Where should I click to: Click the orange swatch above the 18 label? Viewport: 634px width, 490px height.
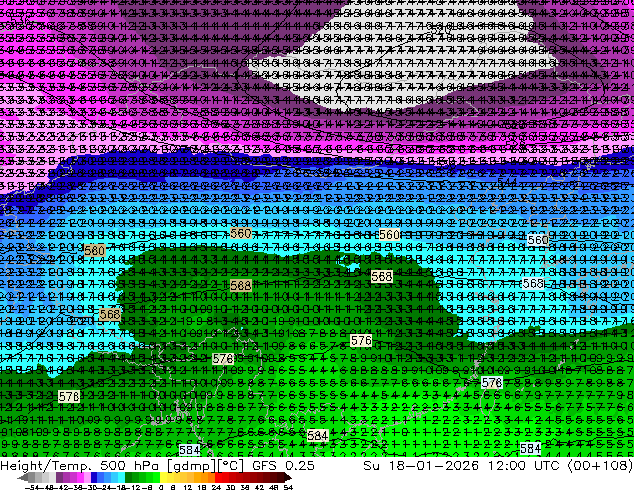click(x=205, y=477)
